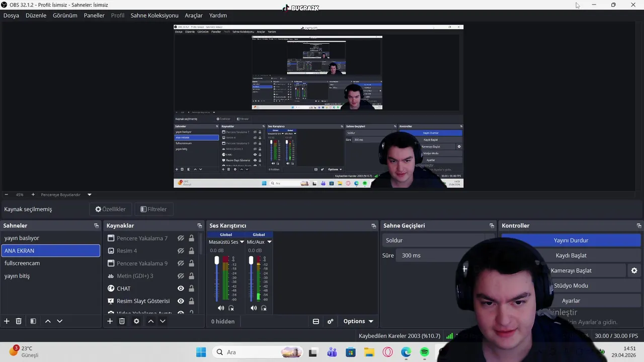Mute the Mic/Aux speaker icon

coord(254,308)
